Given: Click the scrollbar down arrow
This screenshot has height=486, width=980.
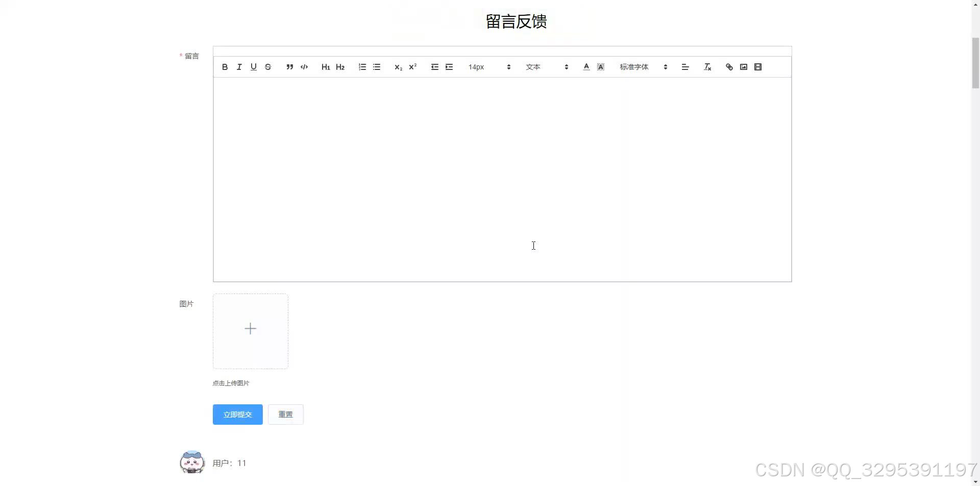Looking at the screenshot, I should (975, 482).
